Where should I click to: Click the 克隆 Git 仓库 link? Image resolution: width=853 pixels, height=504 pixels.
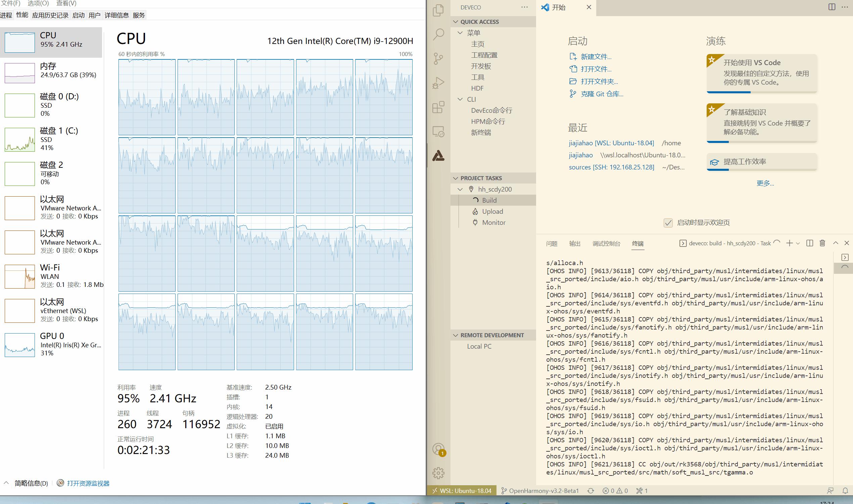(x=602, y=94)
